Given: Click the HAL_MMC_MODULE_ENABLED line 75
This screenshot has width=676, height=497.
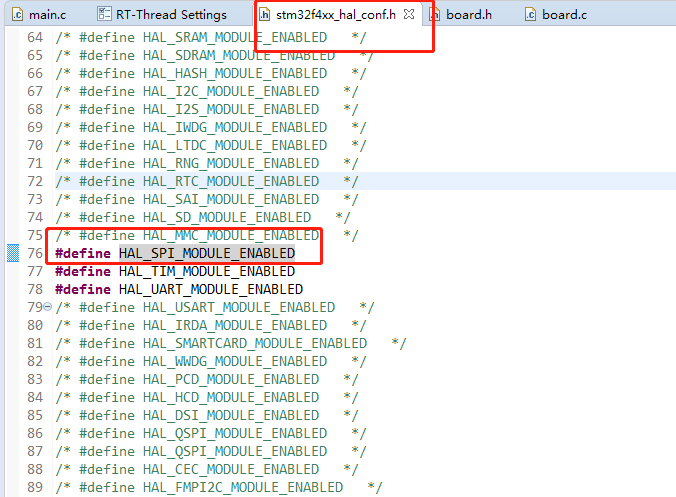Looking at the screenshot, I should tap(207, 235).
